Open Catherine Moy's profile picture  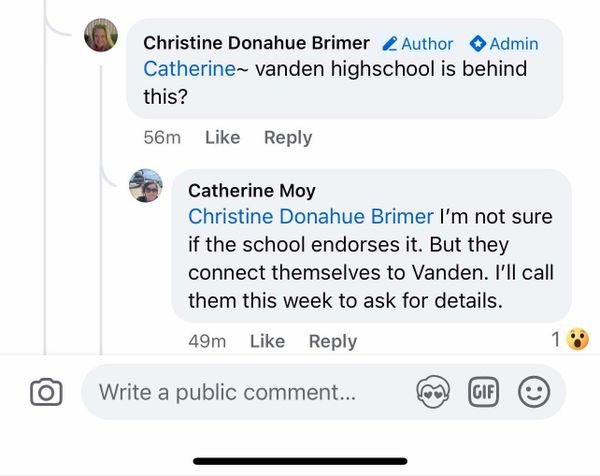146,184
